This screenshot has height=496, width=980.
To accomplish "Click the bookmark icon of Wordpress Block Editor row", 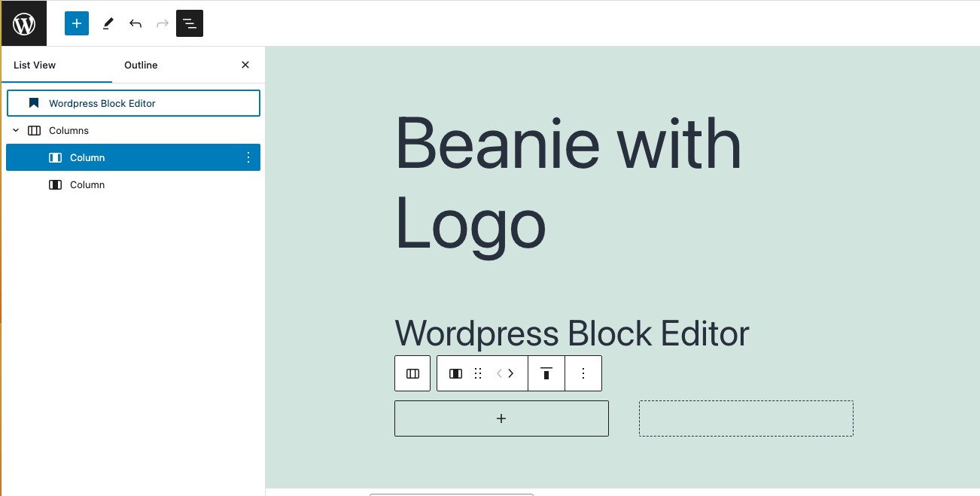I will pos(34,103).
